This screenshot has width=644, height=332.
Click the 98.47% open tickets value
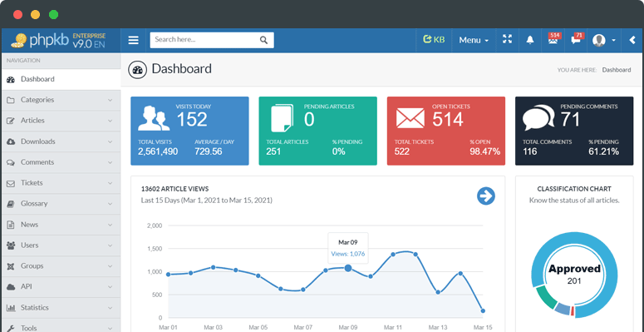coord(484,151)
